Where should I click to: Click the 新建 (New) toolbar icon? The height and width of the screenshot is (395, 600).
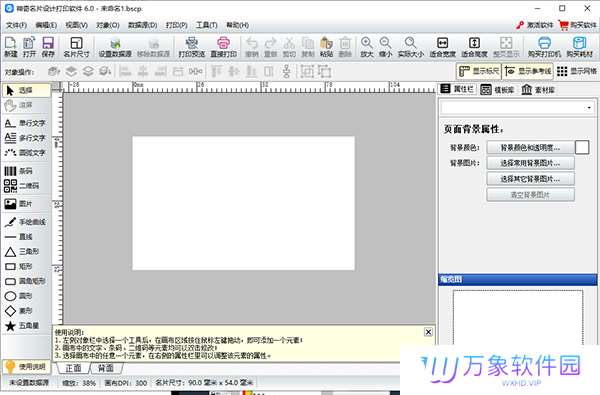tap(11, 47)
